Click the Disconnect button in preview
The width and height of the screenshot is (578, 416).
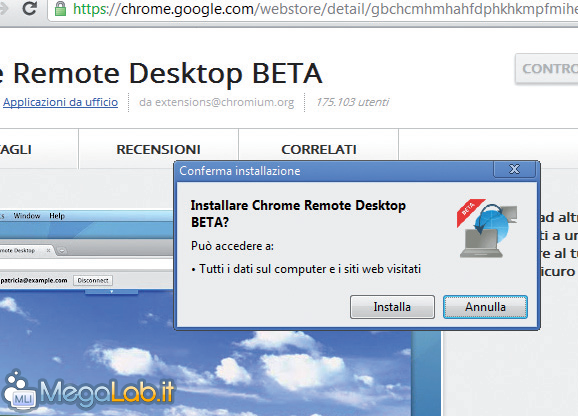point(93,280)
